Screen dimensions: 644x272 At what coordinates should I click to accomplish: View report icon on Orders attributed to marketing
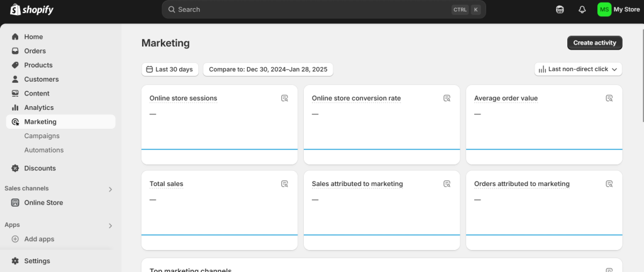(609, 184)
